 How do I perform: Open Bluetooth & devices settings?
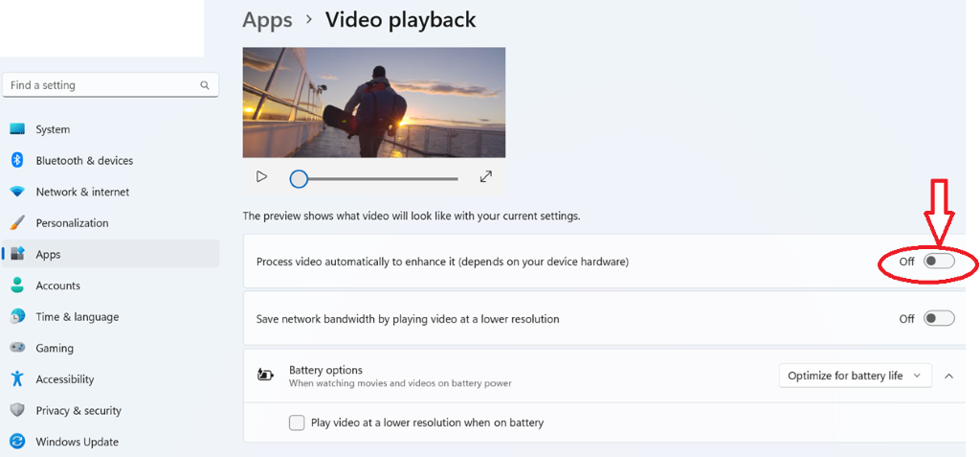(111, 161)
